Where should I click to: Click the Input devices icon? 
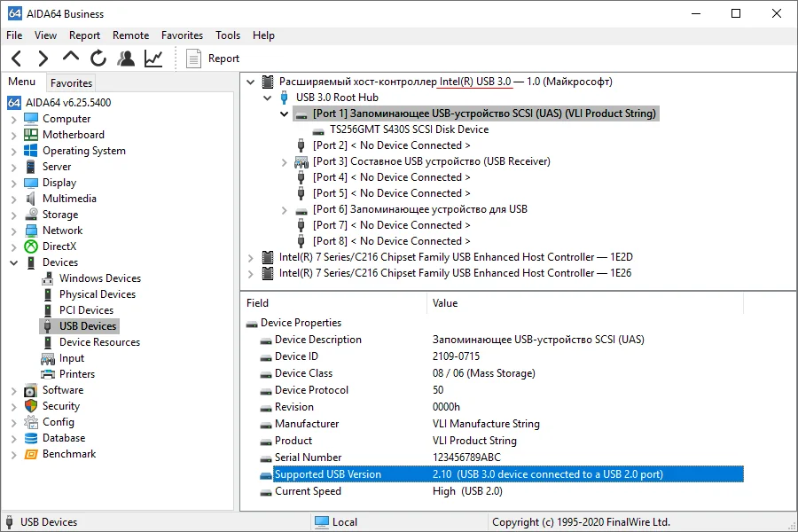pos(48,358)
